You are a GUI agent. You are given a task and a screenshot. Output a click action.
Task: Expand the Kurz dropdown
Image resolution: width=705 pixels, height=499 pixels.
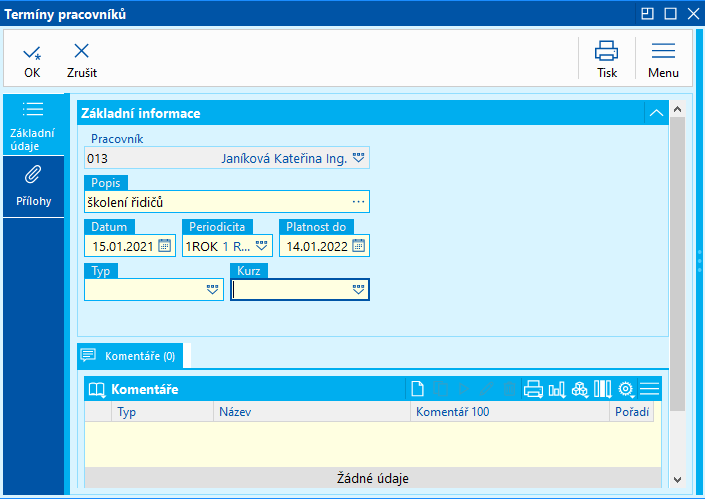[358, 290]
